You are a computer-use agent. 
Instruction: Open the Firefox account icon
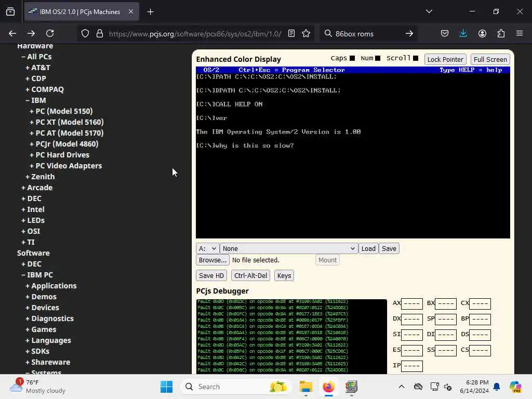click(482, 33)
